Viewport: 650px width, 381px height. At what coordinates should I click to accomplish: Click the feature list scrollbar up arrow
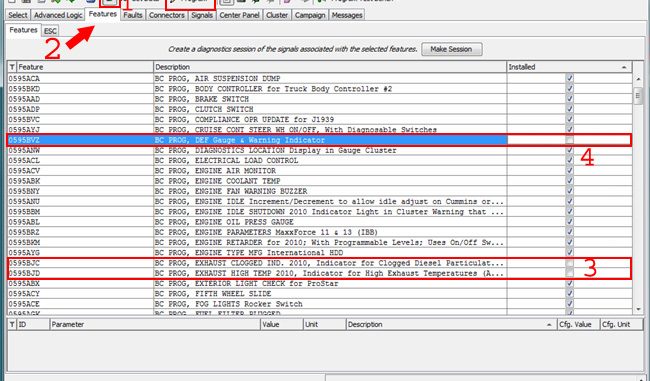(x=638, y=79)
